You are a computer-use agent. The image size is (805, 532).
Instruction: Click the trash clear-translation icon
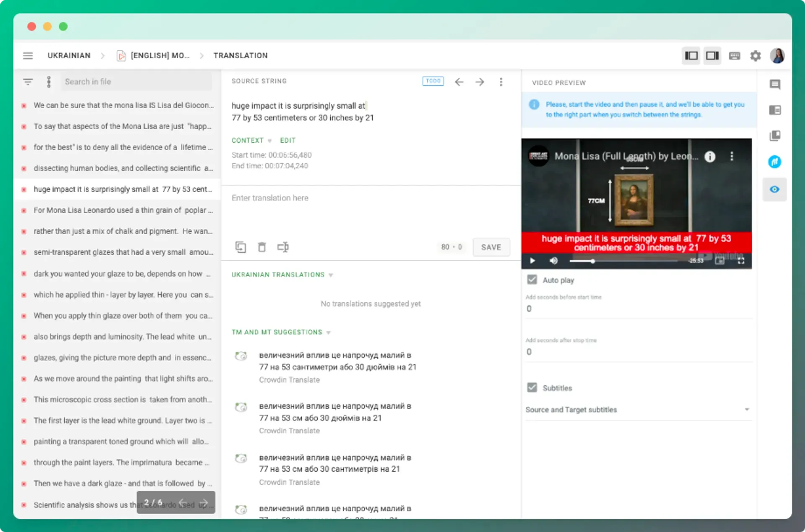click(x=262, y=247)
